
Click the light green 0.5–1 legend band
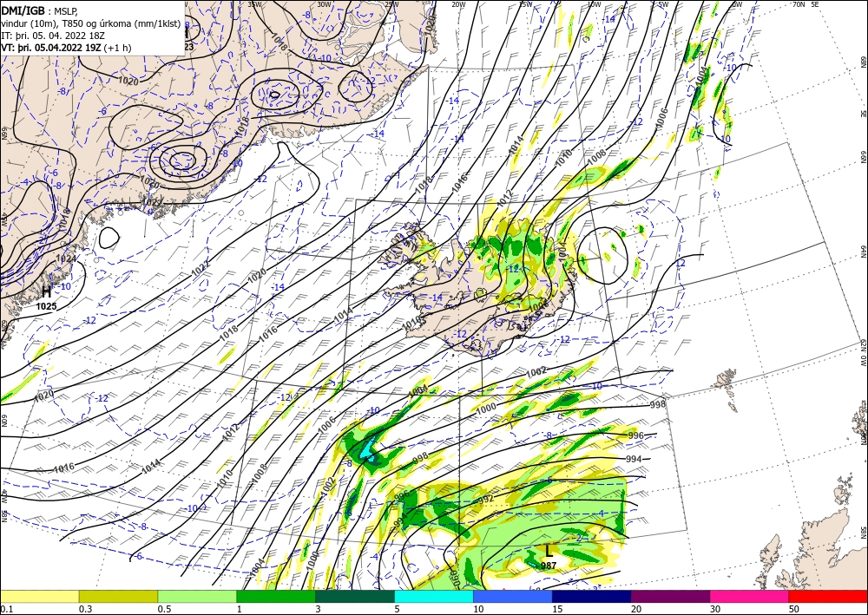tap(197, 596)
